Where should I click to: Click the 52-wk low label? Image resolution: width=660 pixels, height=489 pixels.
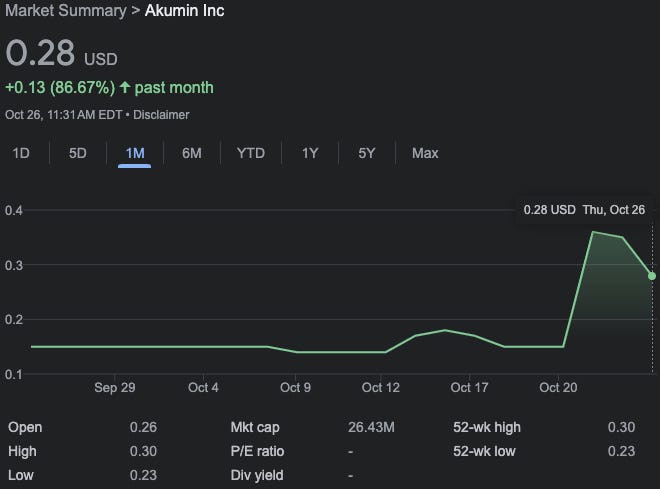pos(484,451)
